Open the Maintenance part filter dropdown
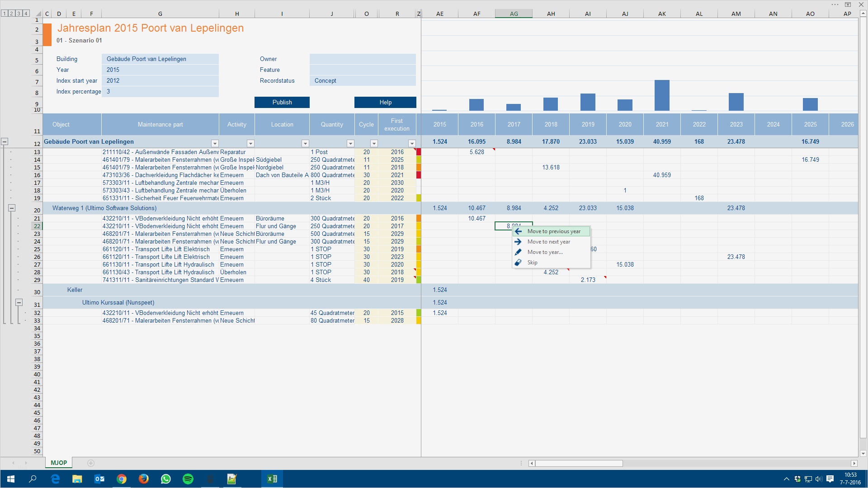This screenshot has height=488, width=868. tap(215, 144)
